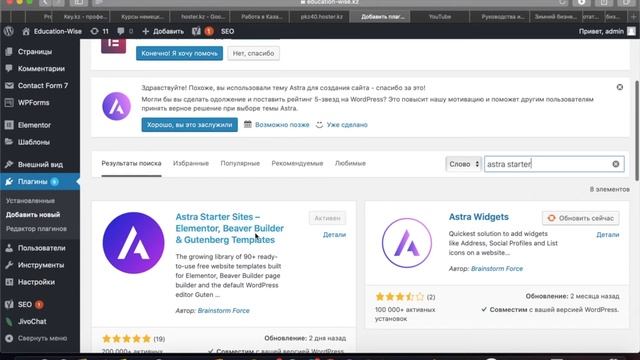
Task: Click Хорошо, вы это заслужили button
Action: [189, 124]
